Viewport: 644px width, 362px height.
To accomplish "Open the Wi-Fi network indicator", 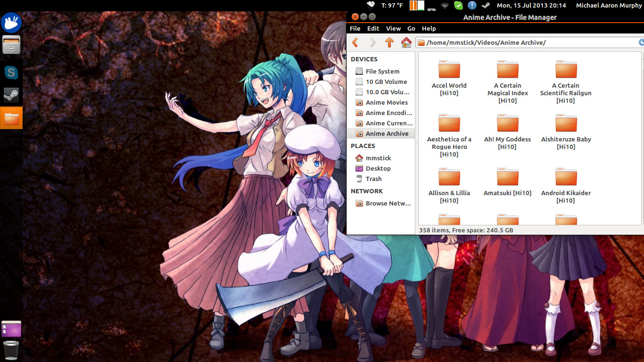I will pos(445,5).
